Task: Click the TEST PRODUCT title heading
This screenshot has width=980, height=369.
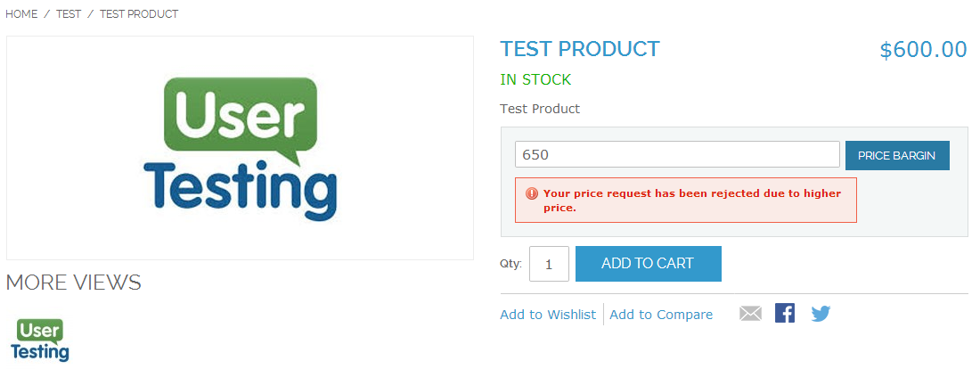Action: coord(580,49)
